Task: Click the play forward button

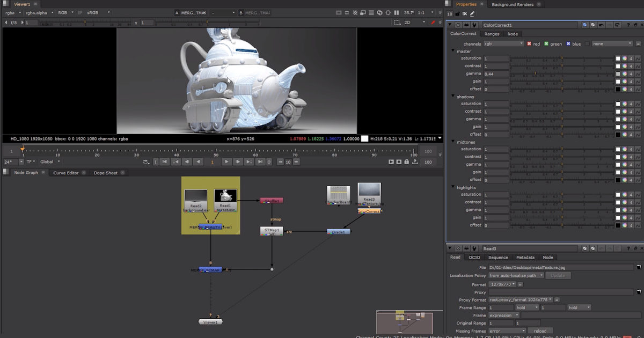Action: pyautogui.click(x=226, y=161)
